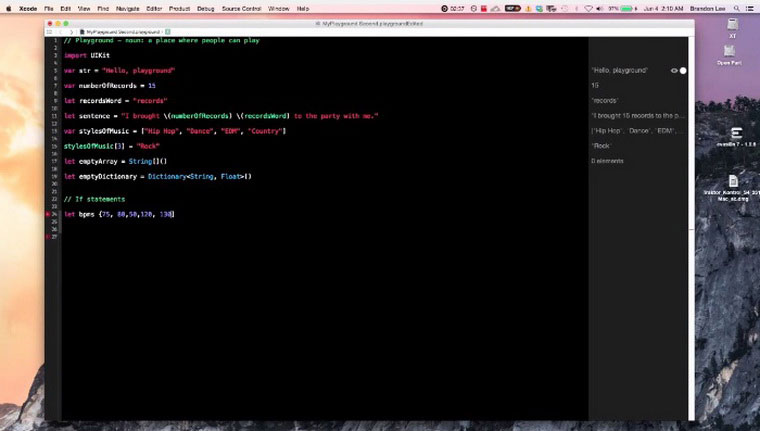Open the Apple menu

tap(8, 9)
